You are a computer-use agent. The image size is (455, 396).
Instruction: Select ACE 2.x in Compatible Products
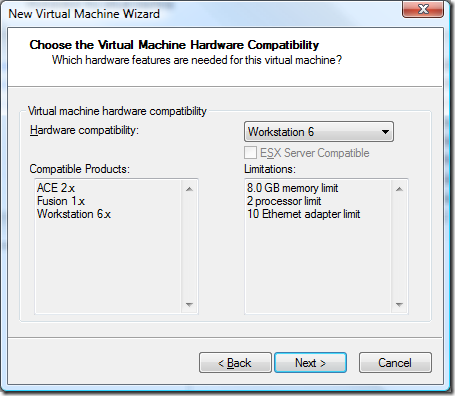click(x=56, y=188)
